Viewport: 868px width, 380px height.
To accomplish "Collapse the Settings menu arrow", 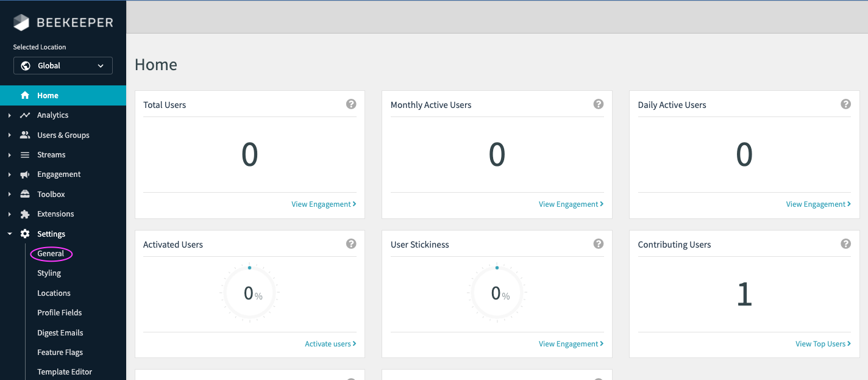I will (10, 234).
